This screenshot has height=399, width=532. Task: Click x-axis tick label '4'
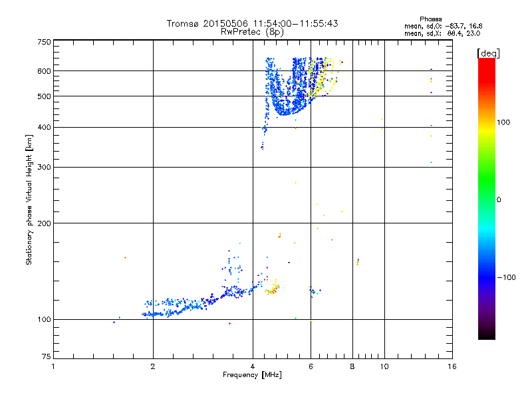(253, 366)
